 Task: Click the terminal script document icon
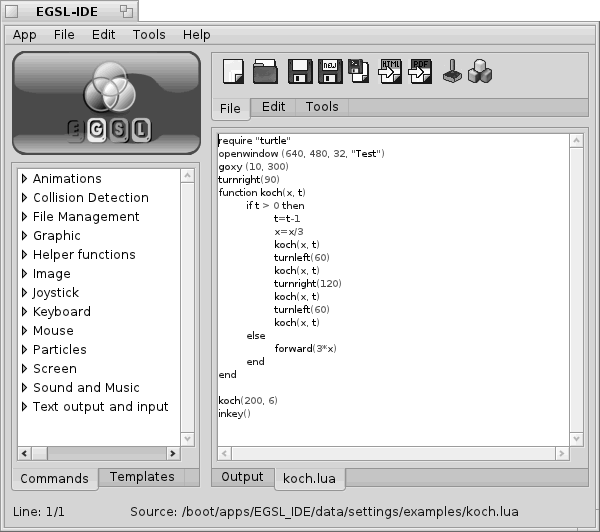(359, 72)
